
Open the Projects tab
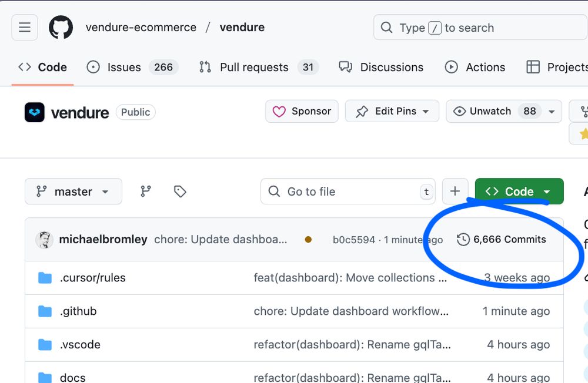(x=557, y=68)
